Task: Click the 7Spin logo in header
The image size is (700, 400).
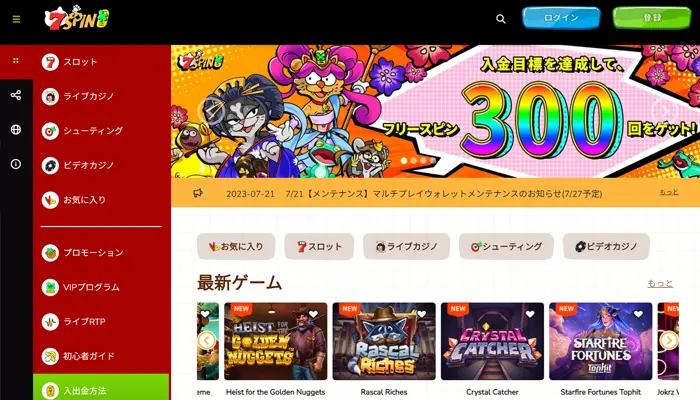Action: pyautogui.click(x=77, y=18)
